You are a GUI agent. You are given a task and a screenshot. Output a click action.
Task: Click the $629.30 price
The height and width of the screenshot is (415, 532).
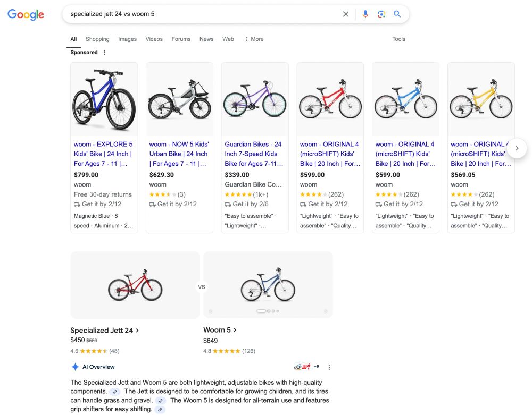tap(162, 175)
